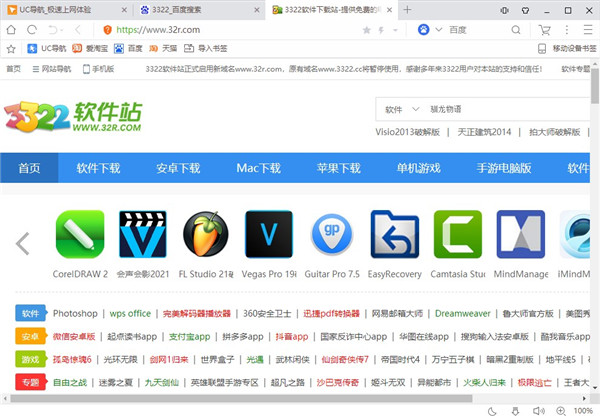The width and height of the screenshot is (600, 418).
Task: Select 单机游戏 in the blue nav bar
Action: 419,168
